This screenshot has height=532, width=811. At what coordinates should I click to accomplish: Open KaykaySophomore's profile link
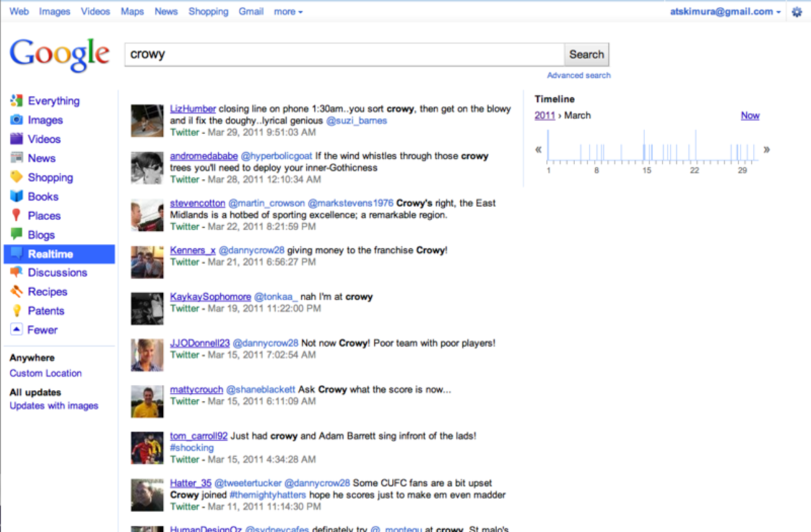[x=211, y=297]
